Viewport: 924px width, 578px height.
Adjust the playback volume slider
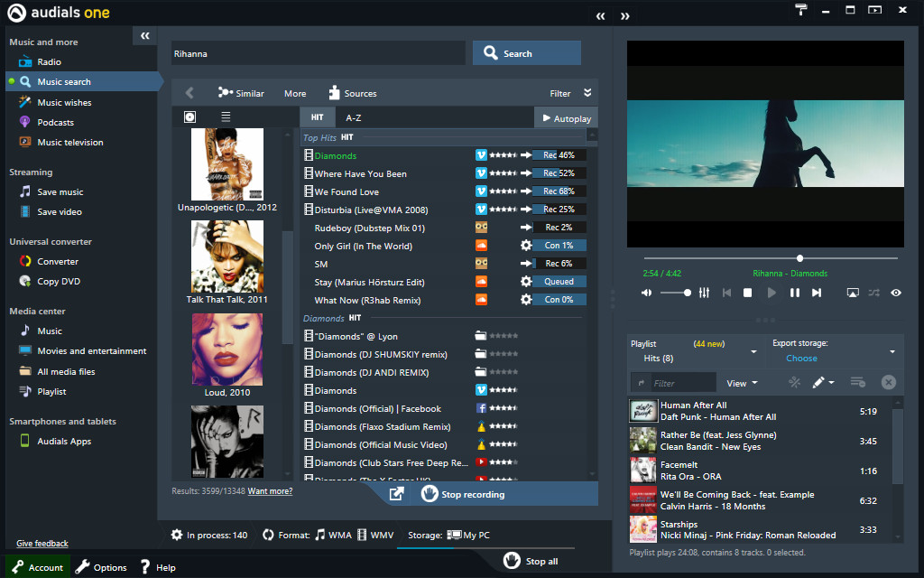[x=674, y=292]
